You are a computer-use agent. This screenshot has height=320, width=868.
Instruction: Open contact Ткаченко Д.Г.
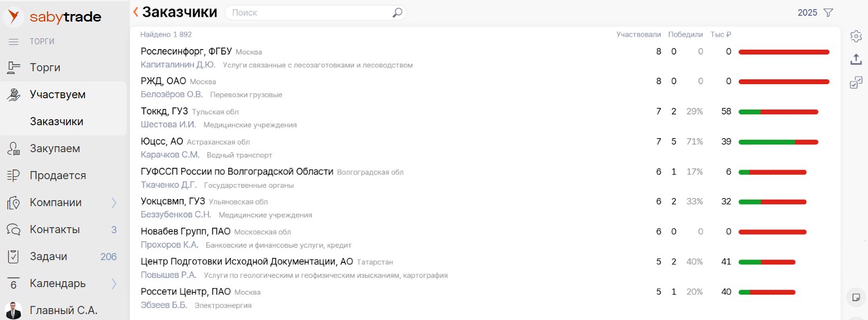(x=169, y=185)
